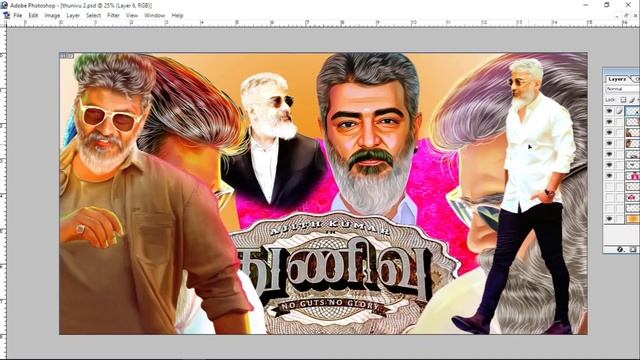Open the Edit menu
This screenshot has width=640, height=360.
click(33, 16)
